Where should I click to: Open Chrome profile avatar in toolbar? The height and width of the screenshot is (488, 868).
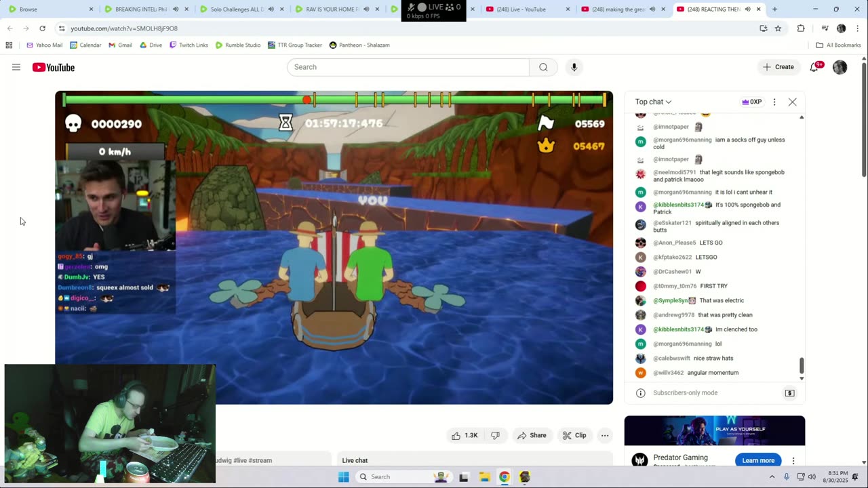pos(841,28)
